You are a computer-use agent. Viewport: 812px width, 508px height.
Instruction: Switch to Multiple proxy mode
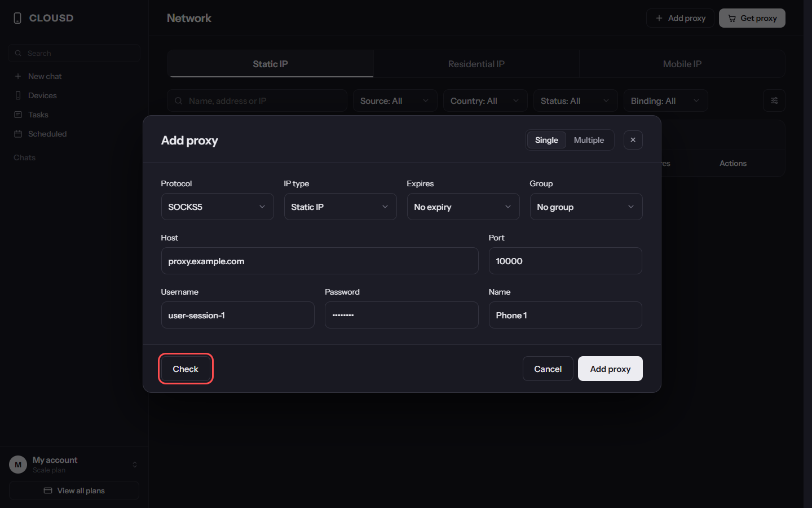point(589,140)
